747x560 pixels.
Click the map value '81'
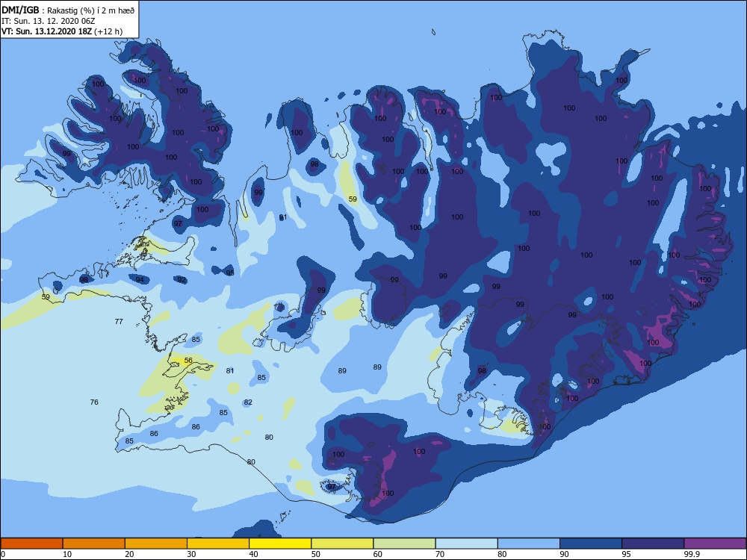(230, 370)
